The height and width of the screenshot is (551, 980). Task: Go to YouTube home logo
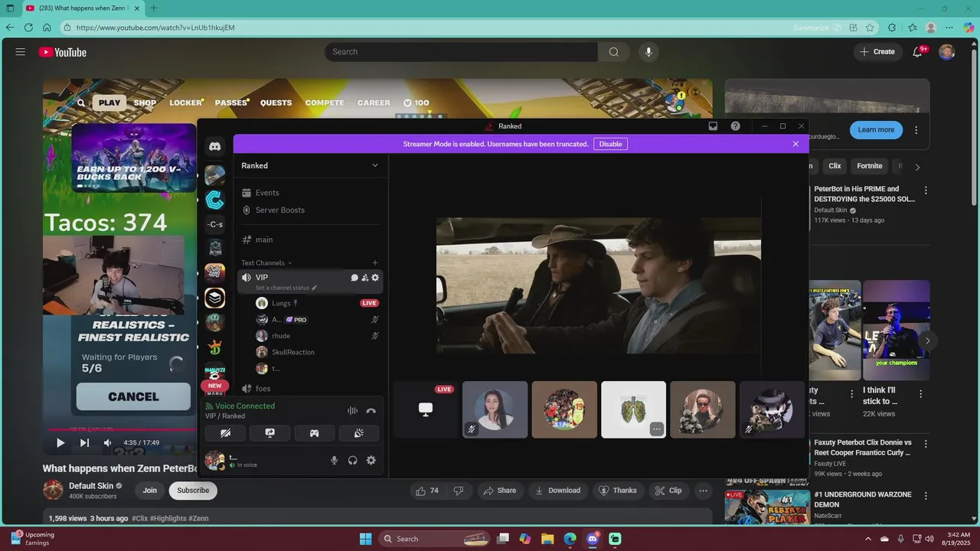tap(63, 52)
